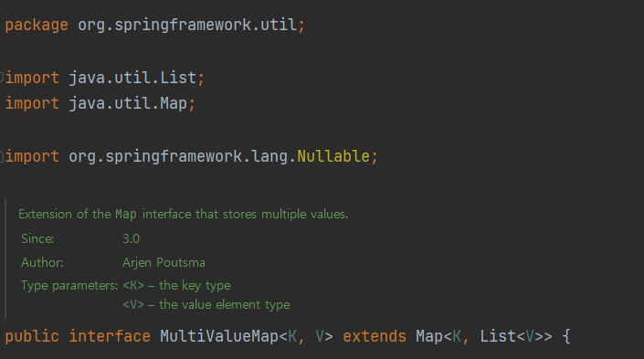The image size is (644, 359).
Task: Click the 'Author:' doc label
Action: coord(42,262)
